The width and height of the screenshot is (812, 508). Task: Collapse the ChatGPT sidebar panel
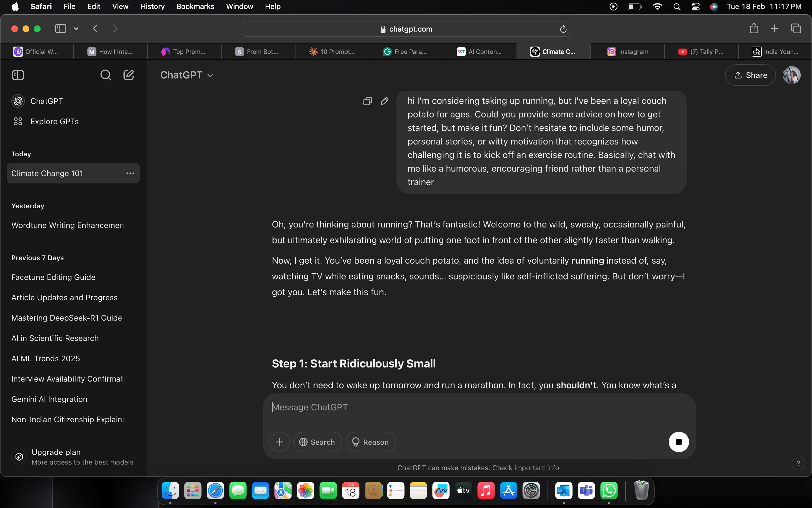pos(18,75)
